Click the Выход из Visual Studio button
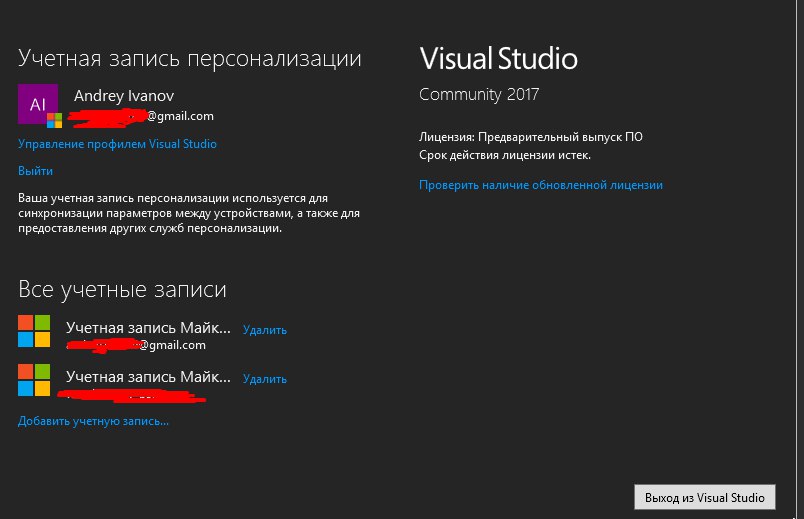 pyautogui.click(x=705, y=497)
